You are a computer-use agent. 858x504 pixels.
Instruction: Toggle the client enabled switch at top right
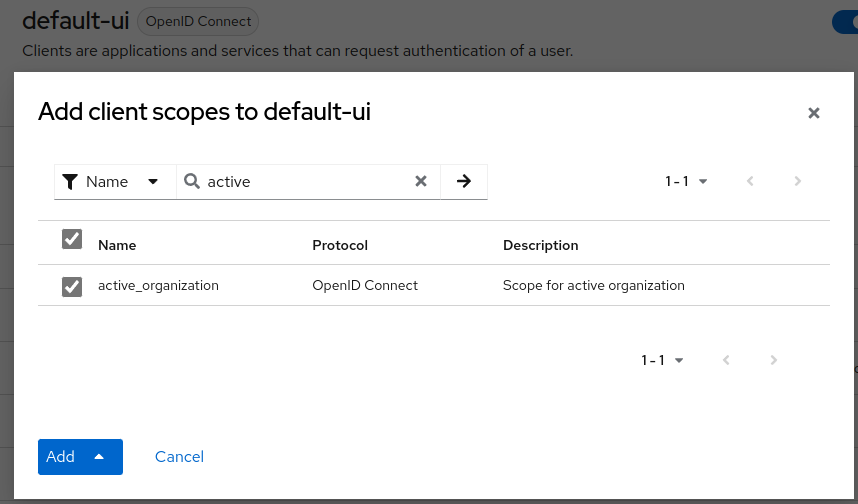[845, 21]
